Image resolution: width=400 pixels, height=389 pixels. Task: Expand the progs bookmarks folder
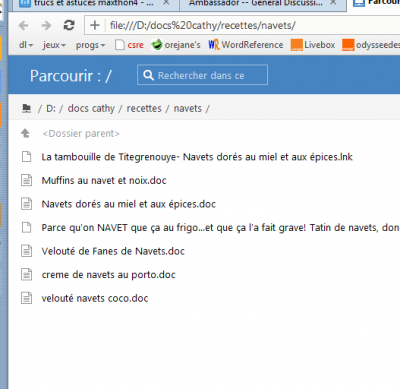click(90, 45)
